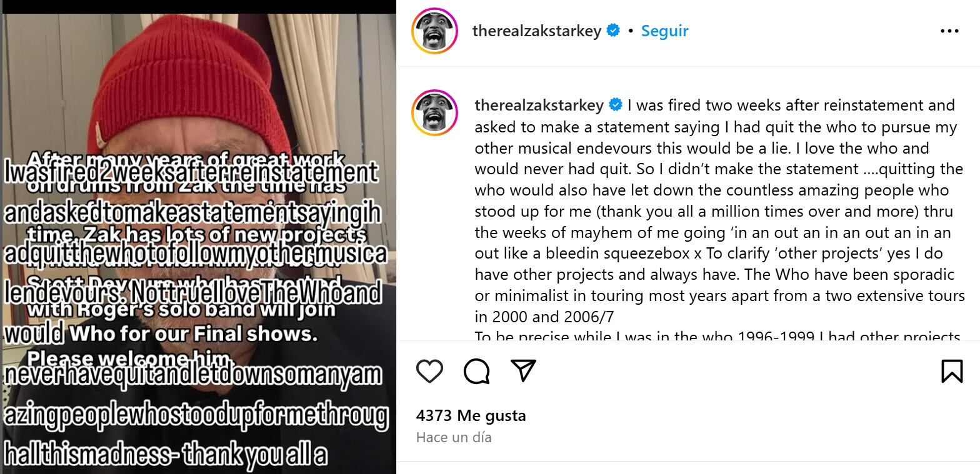Click the verified badge beside the header username
980x474 pixels.
pos(612,29)
